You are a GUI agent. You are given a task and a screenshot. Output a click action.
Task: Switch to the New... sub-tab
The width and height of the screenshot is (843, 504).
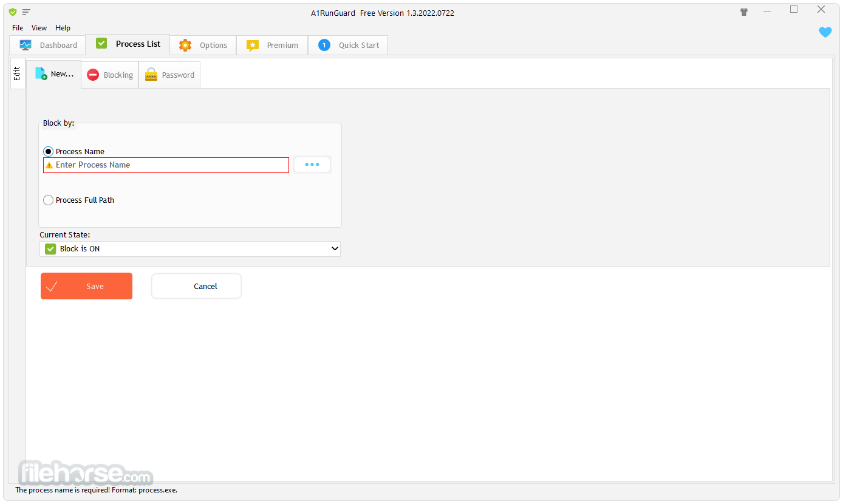54,74
